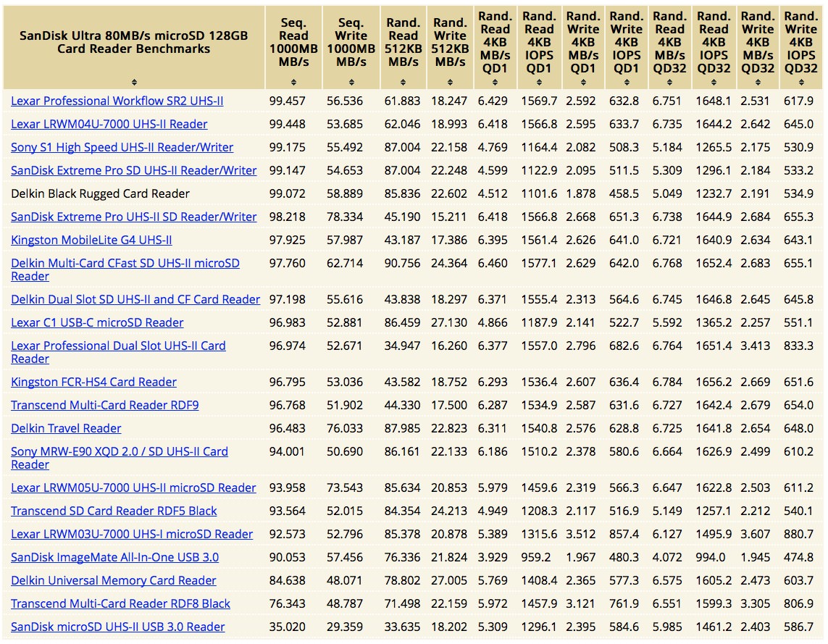Image resolution: width=828 pixels, height=644 pixels.
Task: Click Seq. Read value 76.343
Action: pos(288,604)
